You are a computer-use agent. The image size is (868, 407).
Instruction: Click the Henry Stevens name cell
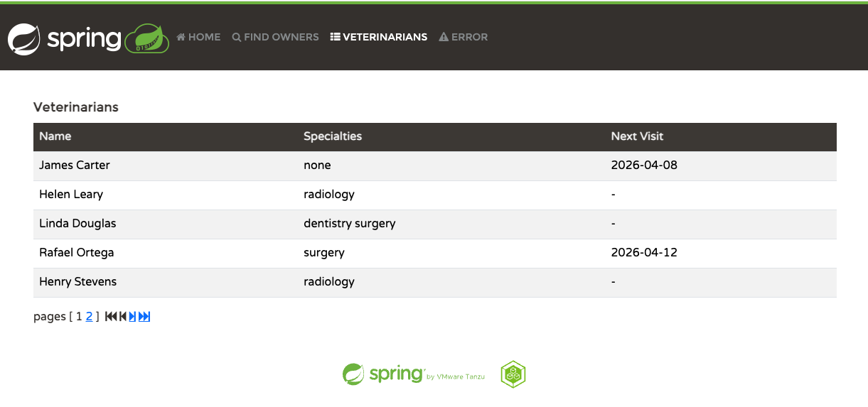(x=77, y=282)
